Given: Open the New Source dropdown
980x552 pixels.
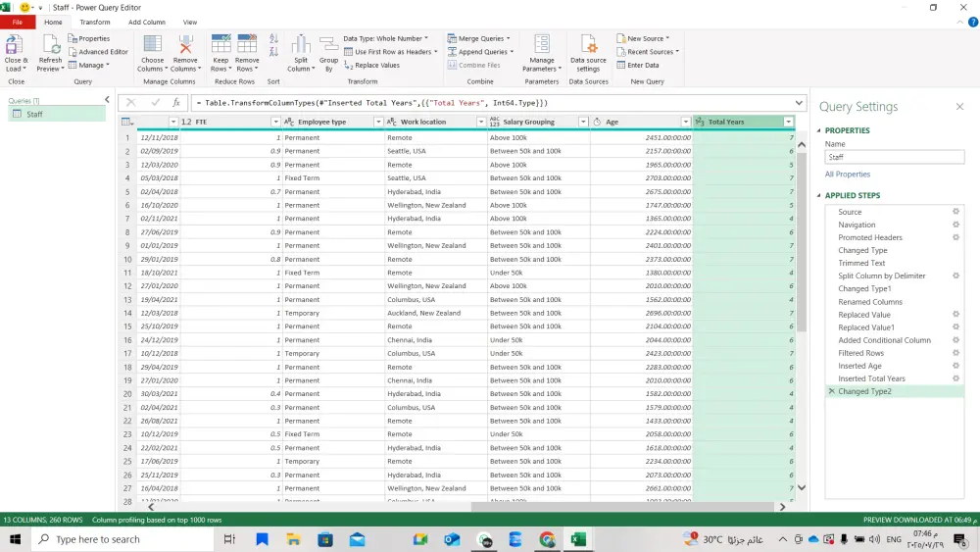Looking at the screenshot, I should click(x=643, y=39).
